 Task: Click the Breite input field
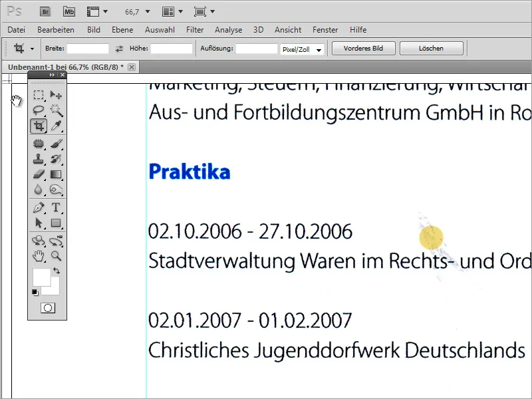click(x=88, y=49)
